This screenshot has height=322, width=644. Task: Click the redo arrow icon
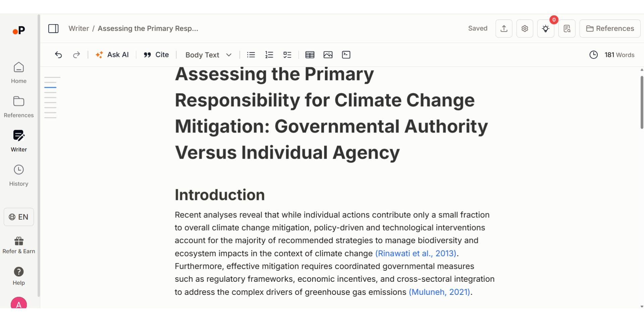[76, 55]
